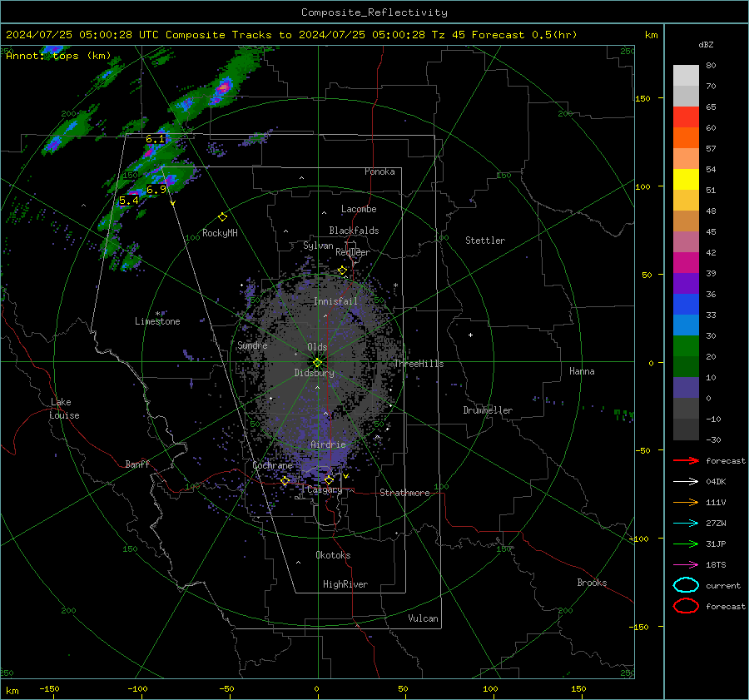
Task: Click the orange 111V arrow legend icon
Action: point(686,502)
